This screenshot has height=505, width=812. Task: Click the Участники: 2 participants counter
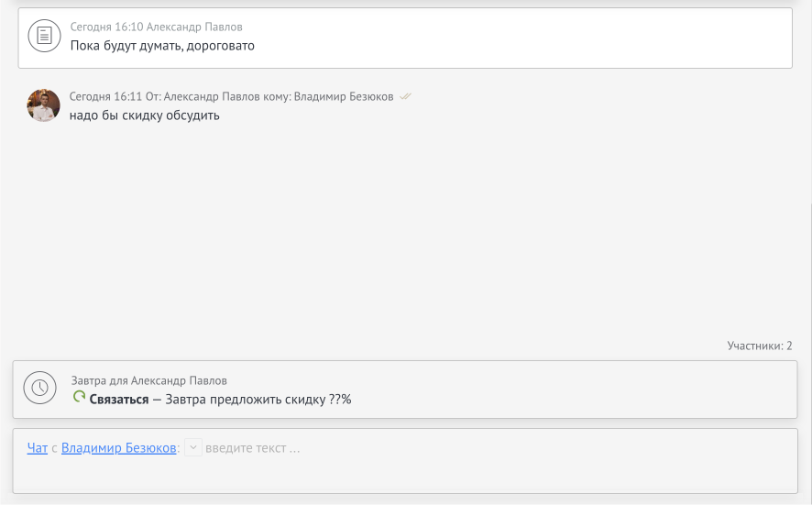(759, 346)
